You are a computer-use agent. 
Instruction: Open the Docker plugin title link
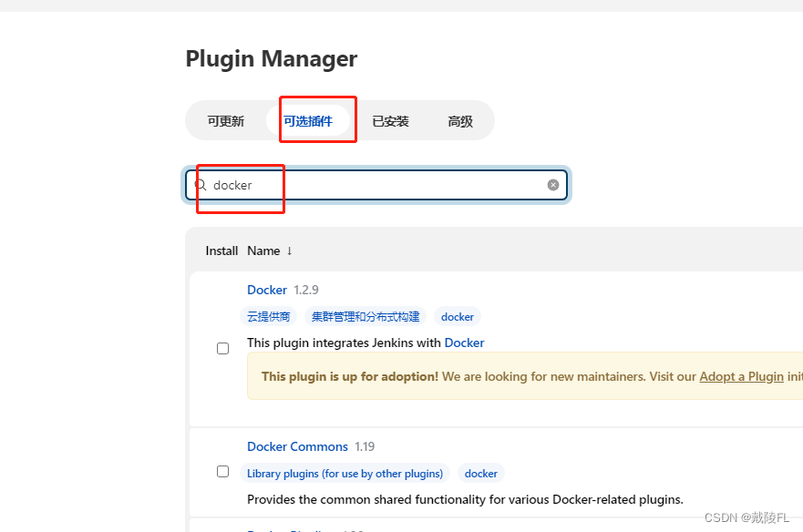pos(267,290)
